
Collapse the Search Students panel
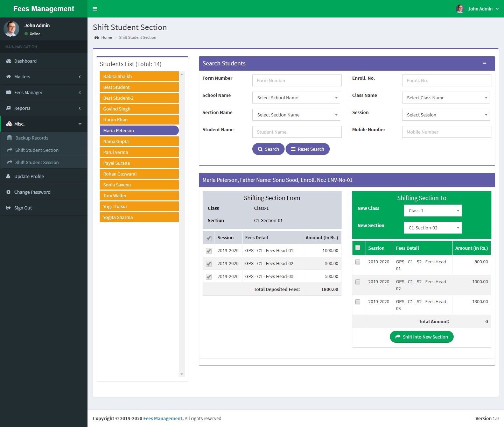click(x=484, y=63)
